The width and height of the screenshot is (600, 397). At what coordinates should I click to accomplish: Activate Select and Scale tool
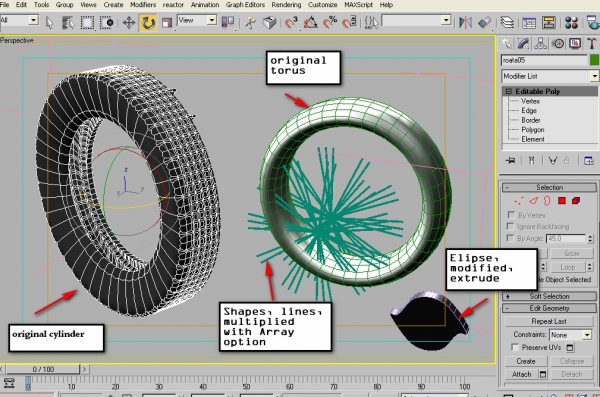point(167,23)
